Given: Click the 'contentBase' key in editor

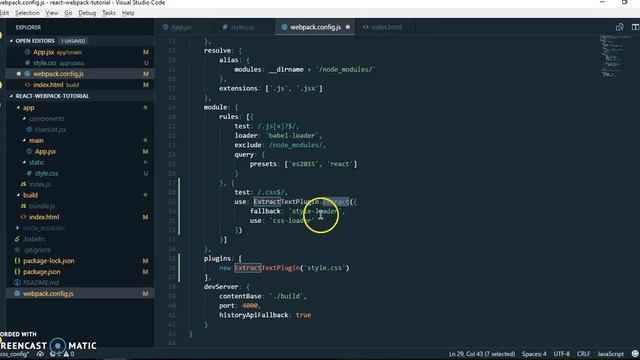Looking at the screenshot, I should click(240, 296).
